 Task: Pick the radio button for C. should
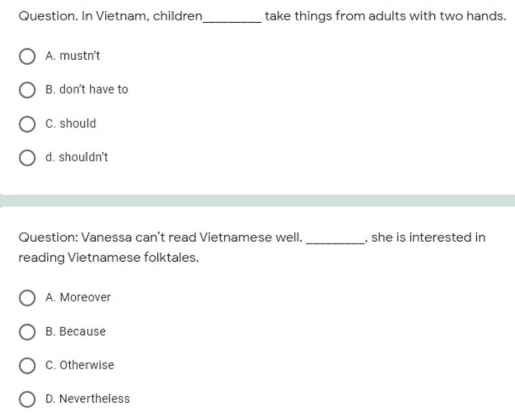pos(27,124)
